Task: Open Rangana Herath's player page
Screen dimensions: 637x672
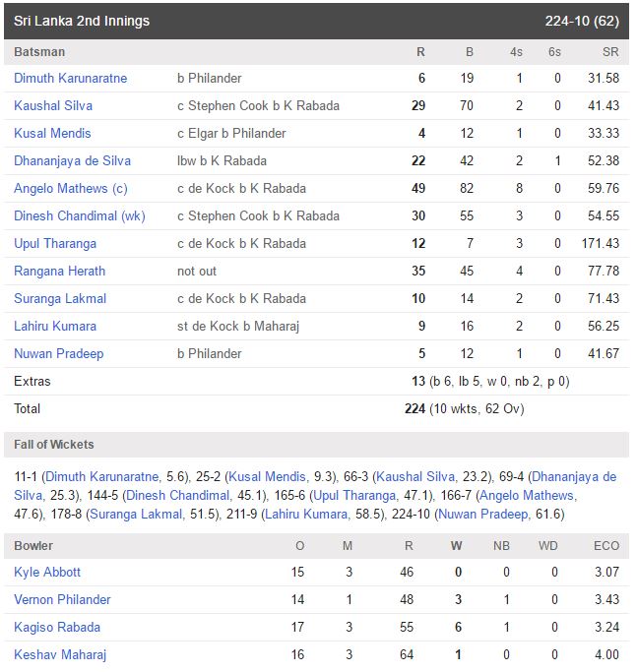Action: click(x=59, y=271)
